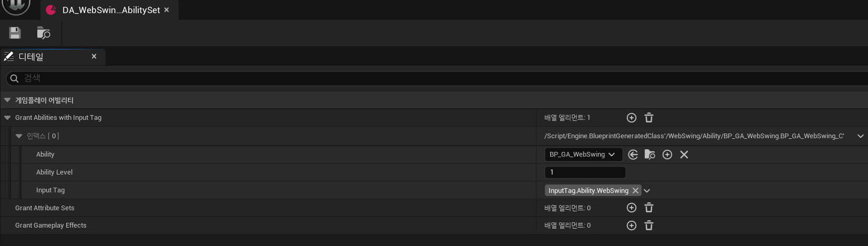Collapse the 게임플레이 어빌리티 category
The width and height of the screenshot is (868, 246).
(x=7, y=100)
